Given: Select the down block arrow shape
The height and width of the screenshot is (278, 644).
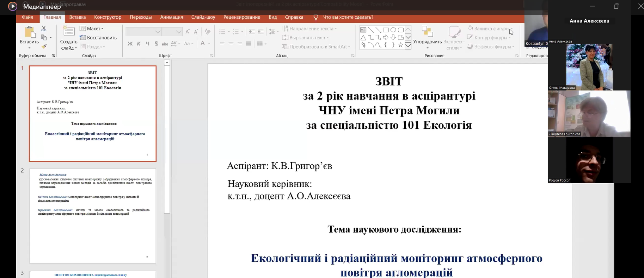Looking at the screenshot, I should tap(393, 37).
